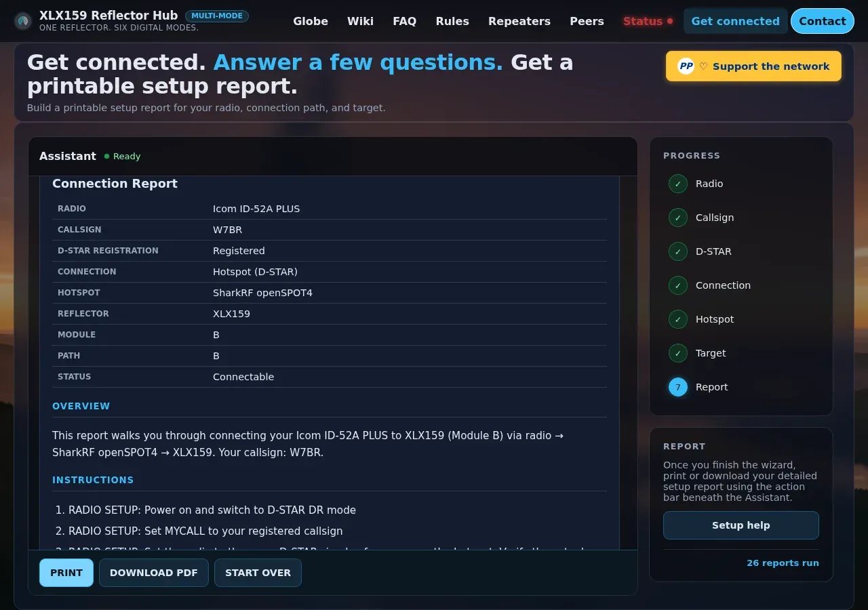Image resolution: width=868 pixels, height=610 pixels.
Task: Click the Connection Report heading
Action: (x=115, y=184)
